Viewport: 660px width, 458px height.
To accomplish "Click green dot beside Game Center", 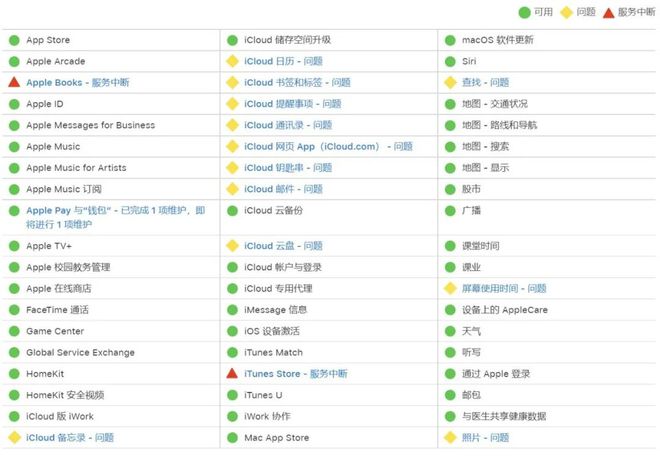I will point(14,331).
